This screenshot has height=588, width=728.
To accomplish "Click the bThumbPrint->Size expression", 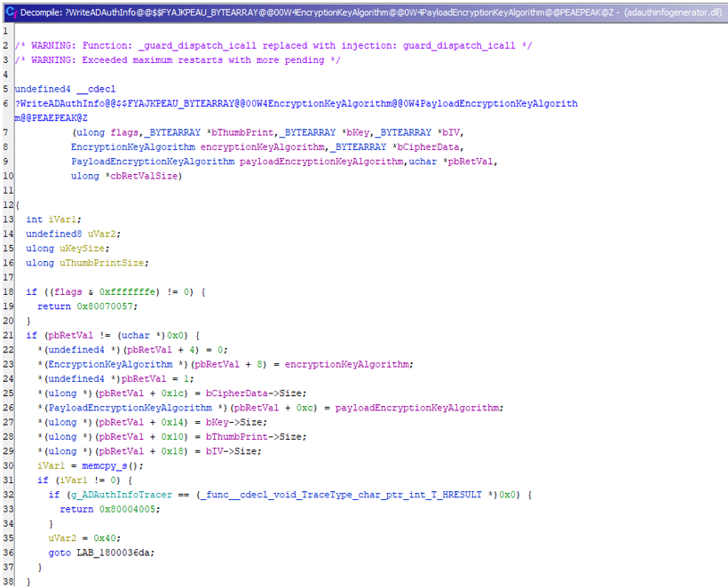I will (254, 437).
